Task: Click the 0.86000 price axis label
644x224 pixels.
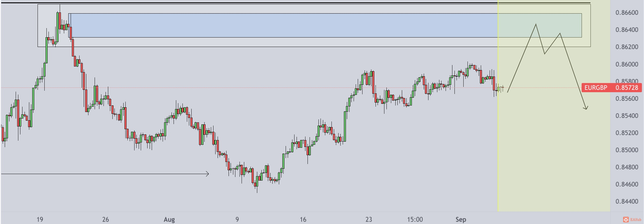Action: click(x=627, y=64)
